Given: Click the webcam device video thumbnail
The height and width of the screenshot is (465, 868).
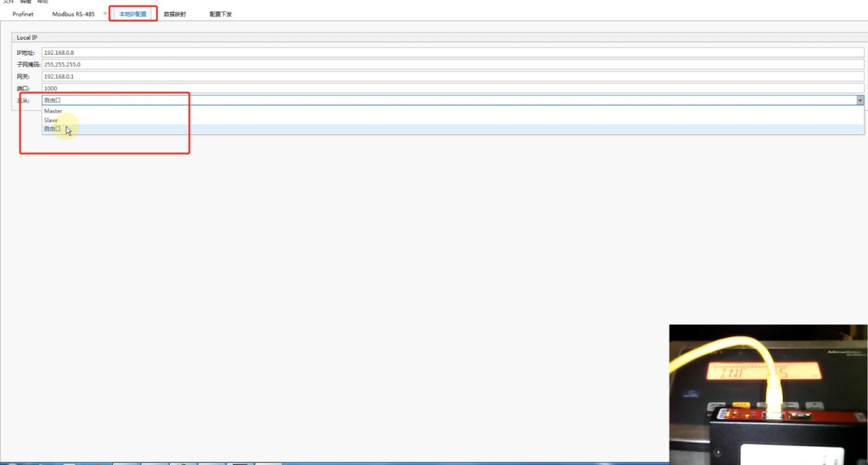Looking at the screenshot, I should tap(768, 393).
